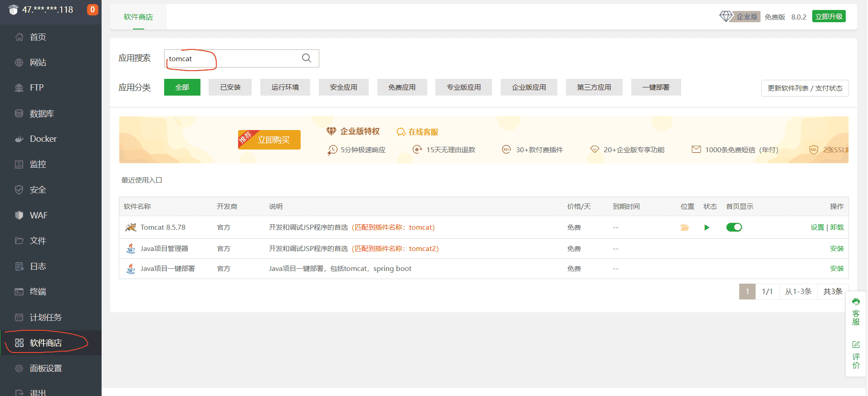The height and width of the screenshot is (396, 868).
Task: Click the 客服 floating support icon
Action: [856, 302]
